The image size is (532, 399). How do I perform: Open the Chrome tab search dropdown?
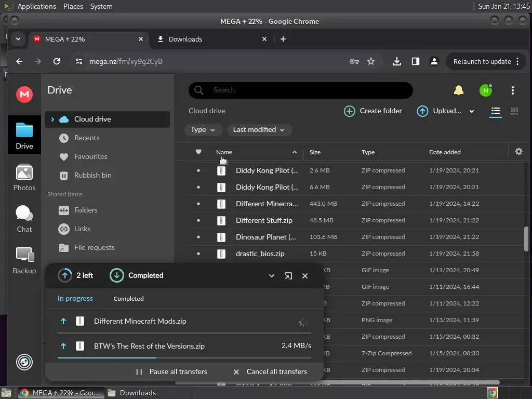18,39
